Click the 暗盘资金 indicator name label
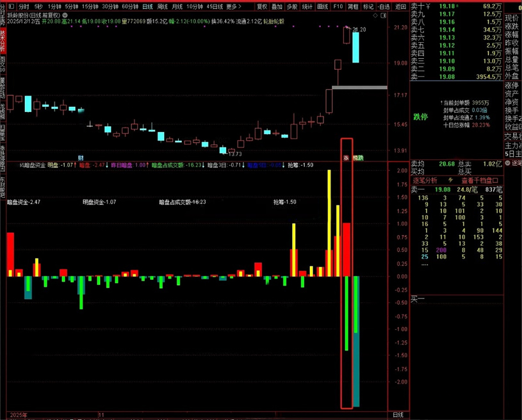Image resolution: width=522 pixels, height=420 pixels. pos(32,165)
